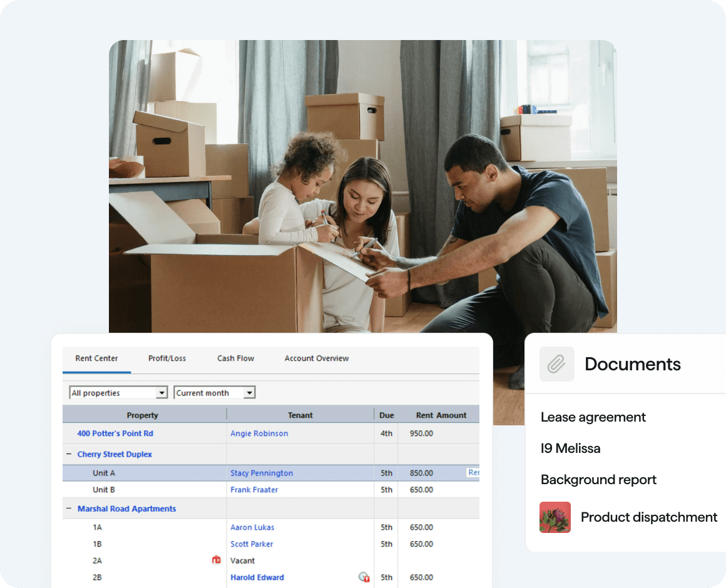Collapse the Cherry Street Duplex group
This screenshot has width=726, height=588.
[69, 454]
